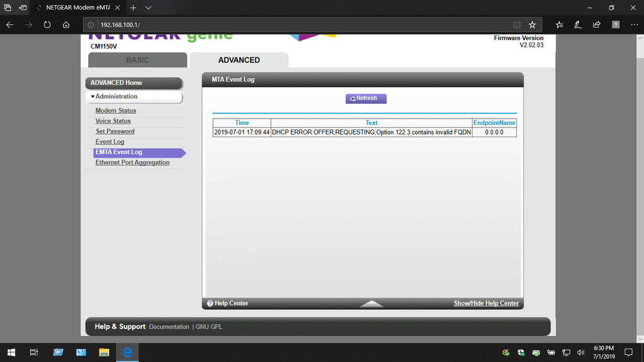Open the browser tab list chevron
Viewport: 644px width, 362px height.
pos(148,8)
